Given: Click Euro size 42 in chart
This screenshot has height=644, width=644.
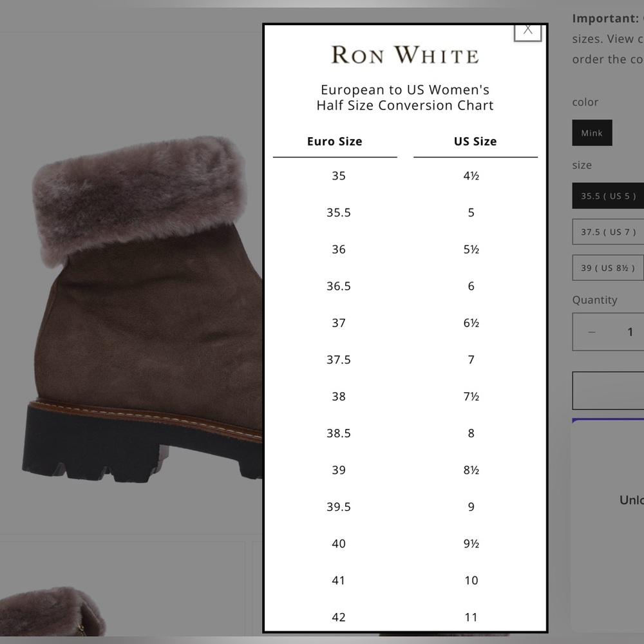Looking at the screenshot, I should click(339, 617).
